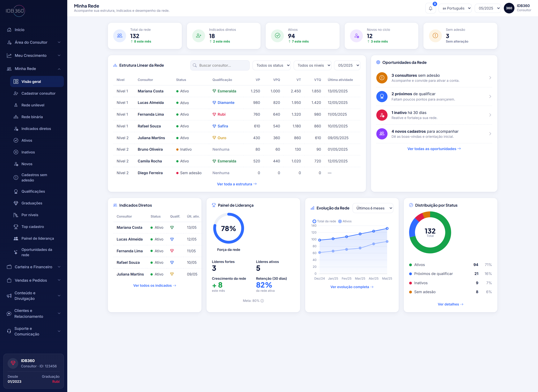Click the Novos no ciclo card icon
538x392 pixels.
tap(356, 36)
